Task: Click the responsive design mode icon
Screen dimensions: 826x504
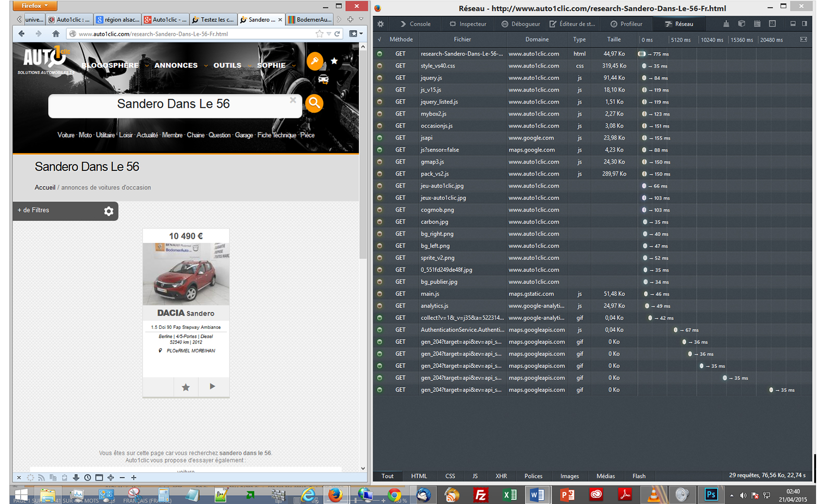Action: tap(772, 24)
